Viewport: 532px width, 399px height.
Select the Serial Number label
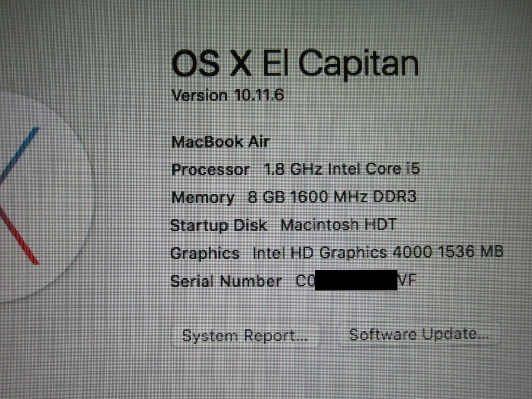(x=226, y=281)
